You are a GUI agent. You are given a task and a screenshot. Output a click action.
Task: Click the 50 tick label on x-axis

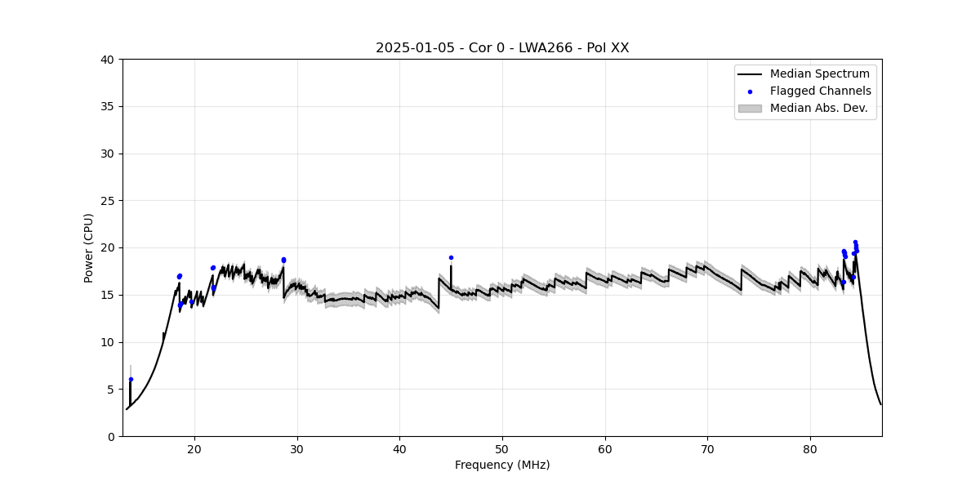(x=502, y=449)
